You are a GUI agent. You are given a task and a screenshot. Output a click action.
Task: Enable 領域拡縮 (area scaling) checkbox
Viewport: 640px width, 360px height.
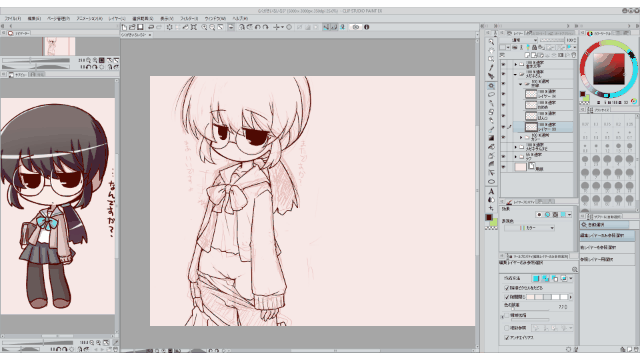(x=507, y=316)
